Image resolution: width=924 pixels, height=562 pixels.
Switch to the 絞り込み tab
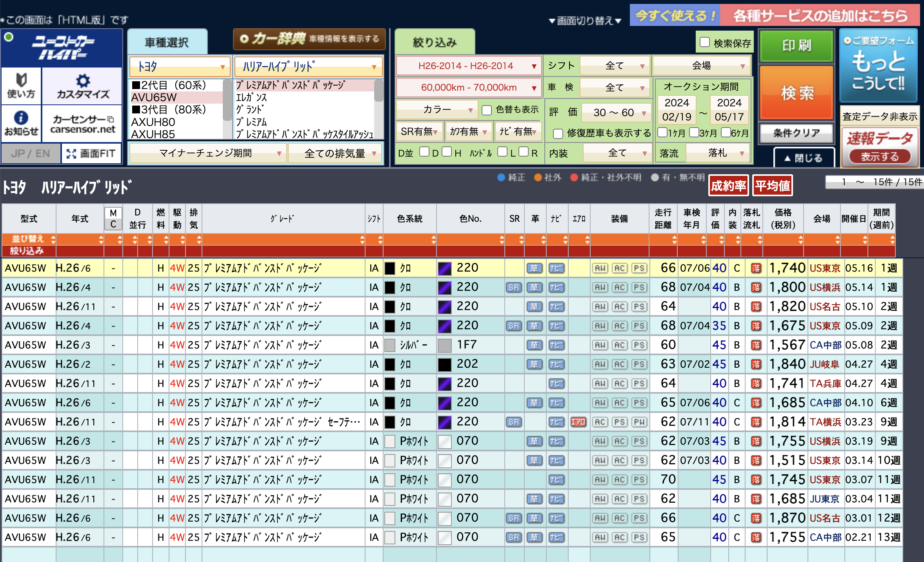pyautogui.click(x=435, y=42)
